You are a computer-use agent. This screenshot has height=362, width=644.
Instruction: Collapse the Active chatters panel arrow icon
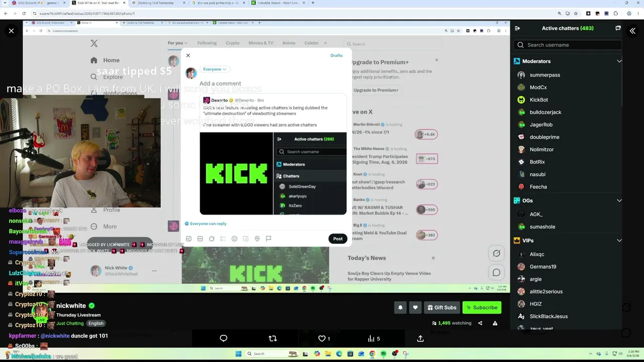point(517,28)
